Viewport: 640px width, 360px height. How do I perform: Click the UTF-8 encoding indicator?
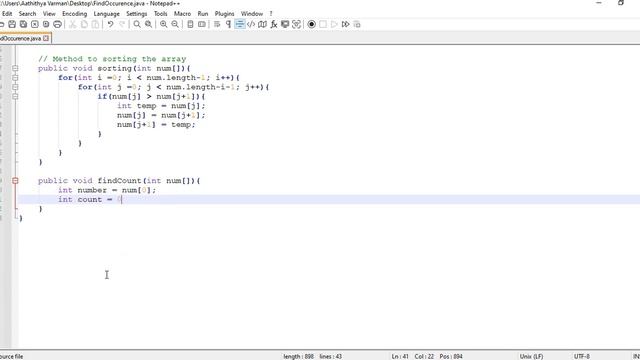582,356
